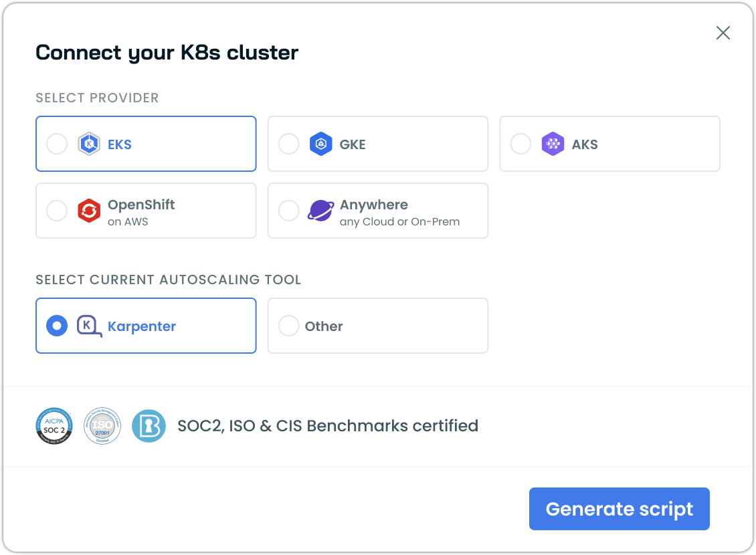Click 'any Cloud or On-Prem' subtitle
This screenshot has height=555, width=756.
pyautogui.click(x=399, y=221)
